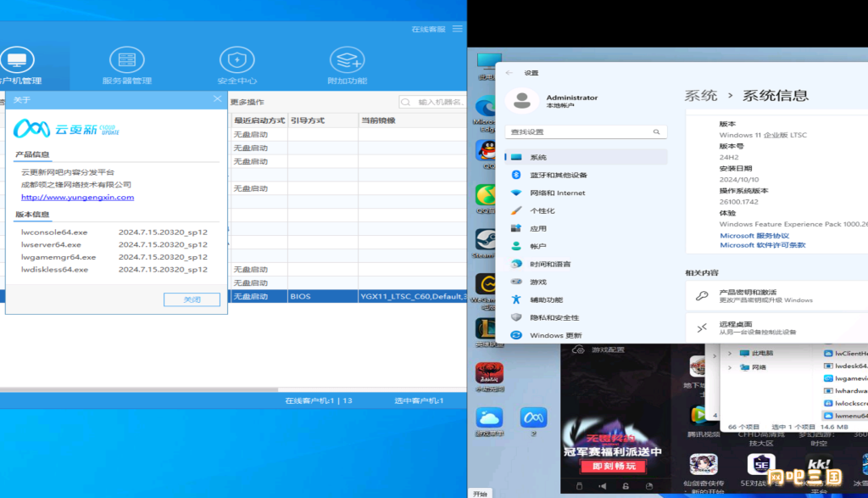
Task: Open the Microsoft Edge desktop icon
Action: pos(486,113)
